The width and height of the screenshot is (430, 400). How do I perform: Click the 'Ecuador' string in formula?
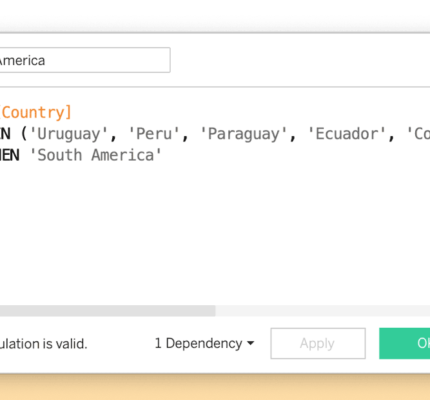347,134
